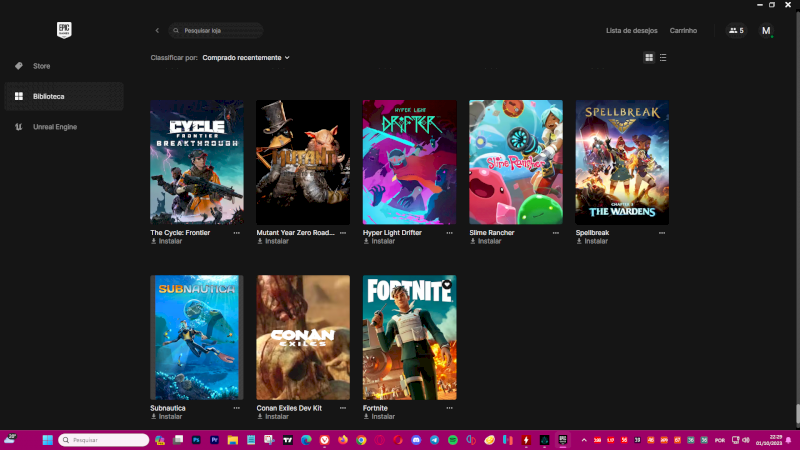Open the M profile avatar menu

point(766,31)
